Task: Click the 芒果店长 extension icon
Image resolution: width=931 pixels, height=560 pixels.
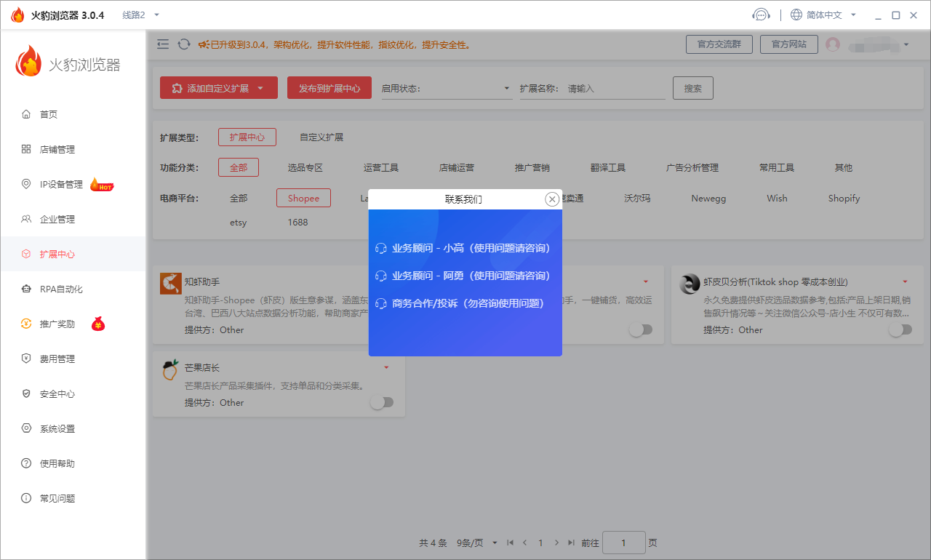Action: click(x=170, y=370)
